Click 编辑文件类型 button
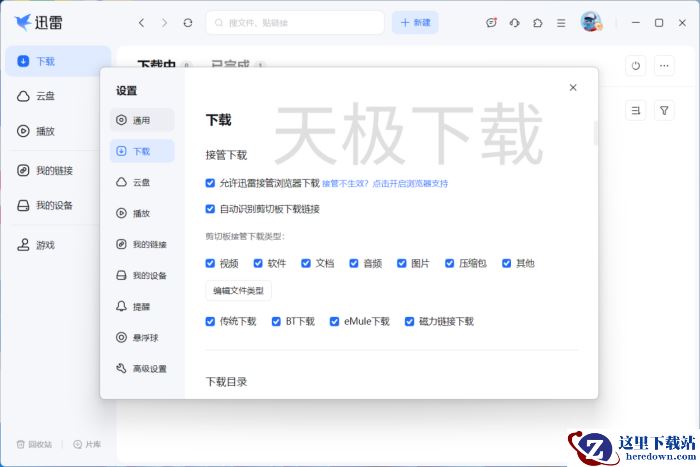This screenshot has width=700, height=467. 238,291
